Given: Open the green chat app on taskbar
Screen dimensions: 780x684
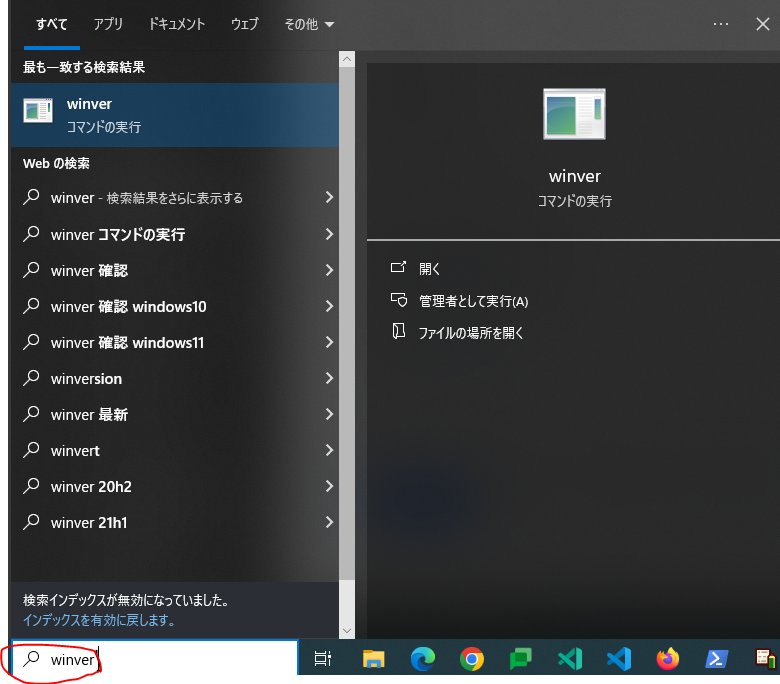Looking at the screenshot, I should point(520,659).
